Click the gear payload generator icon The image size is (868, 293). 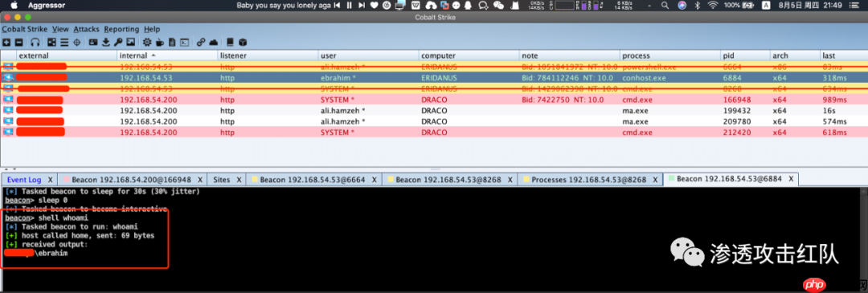click(147, 42)
